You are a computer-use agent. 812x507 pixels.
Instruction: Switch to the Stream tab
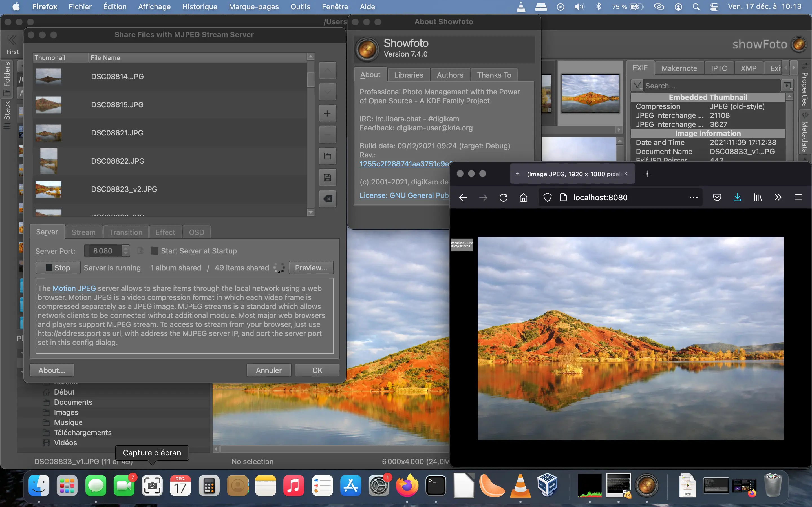tap(83, 232)
